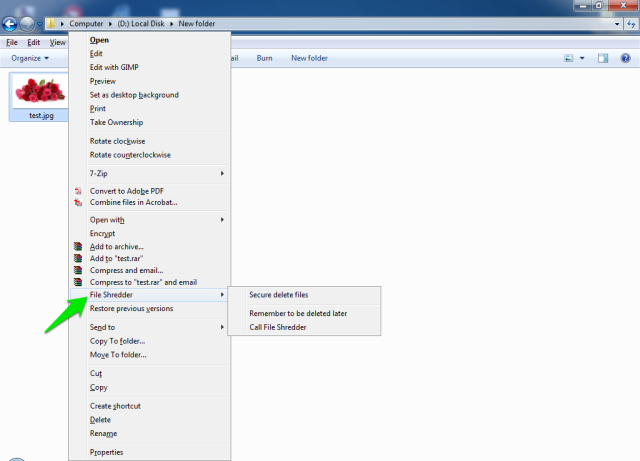Toggle the preview pane icon in the toolbar
The width and height of the screenshot is (640, 461).
coord(602,59)
